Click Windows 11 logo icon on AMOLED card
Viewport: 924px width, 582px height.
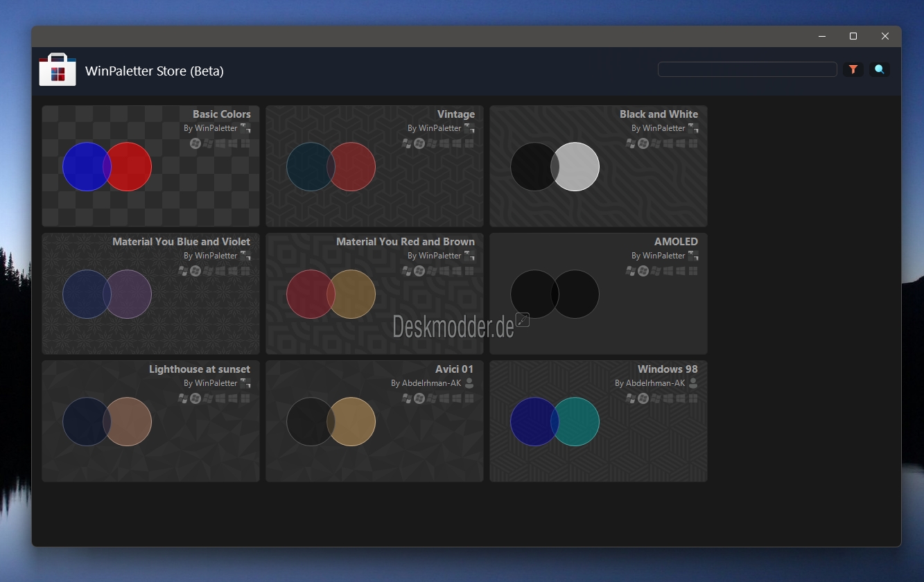693,271
